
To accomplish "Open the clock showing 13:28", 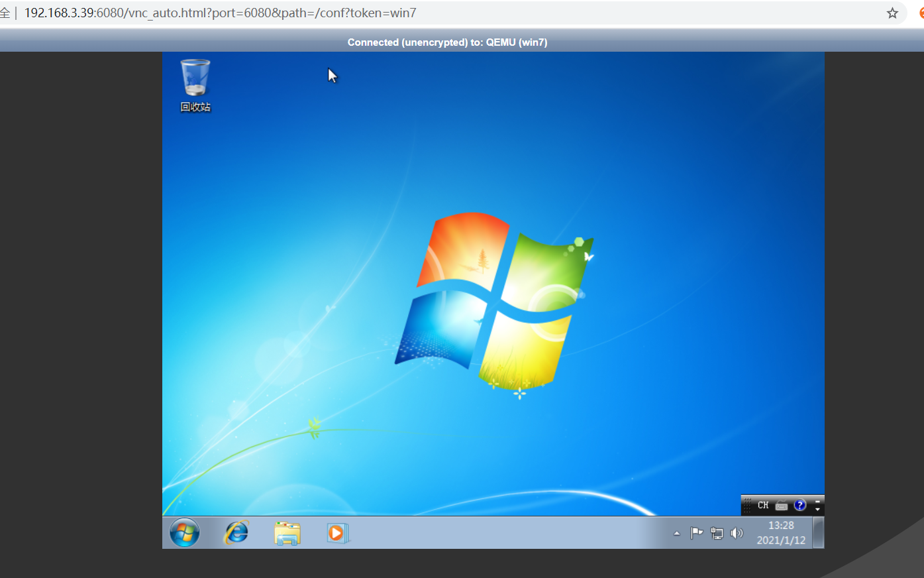I will point(781,525).
